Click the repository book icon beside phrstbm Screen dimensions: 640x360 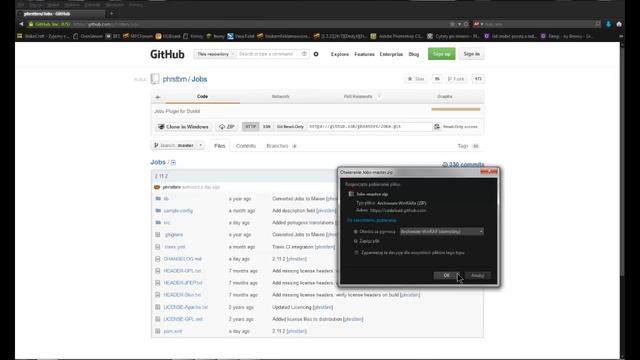[155, 79]
